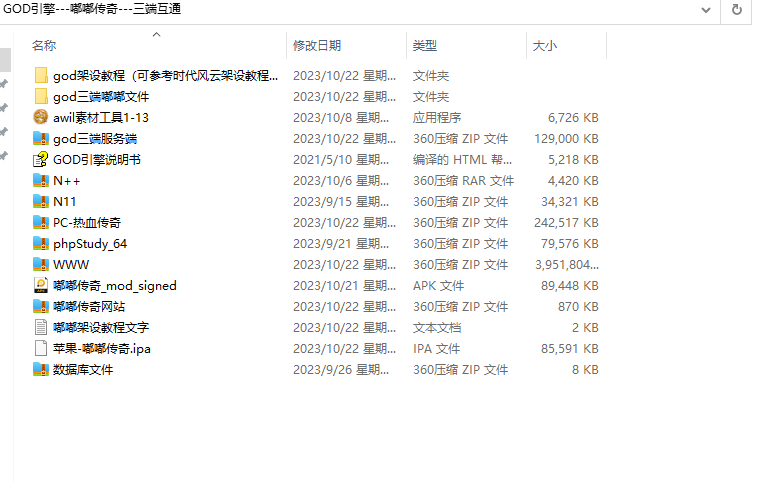
Task: Click the PC-热血传奇 zip archive icon
Action: click(x=41, y=222)
